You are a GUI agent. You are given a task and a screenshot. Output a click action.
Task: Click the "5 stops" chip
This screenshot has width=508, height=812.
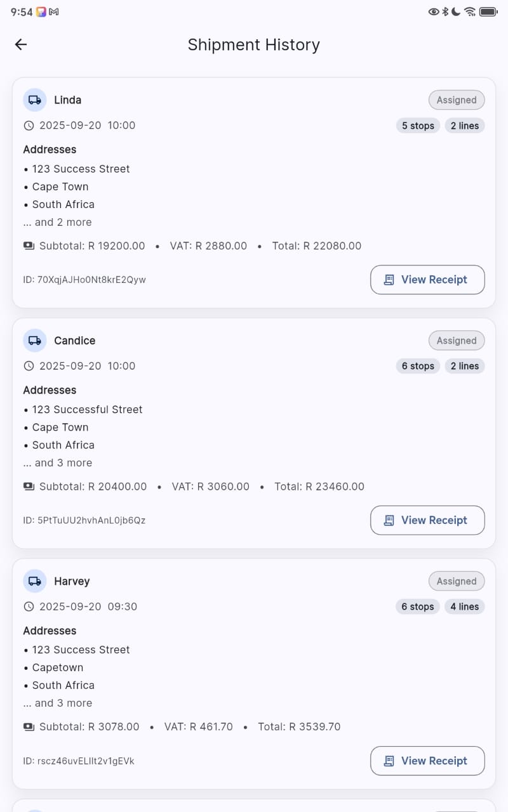click(418, 126)
